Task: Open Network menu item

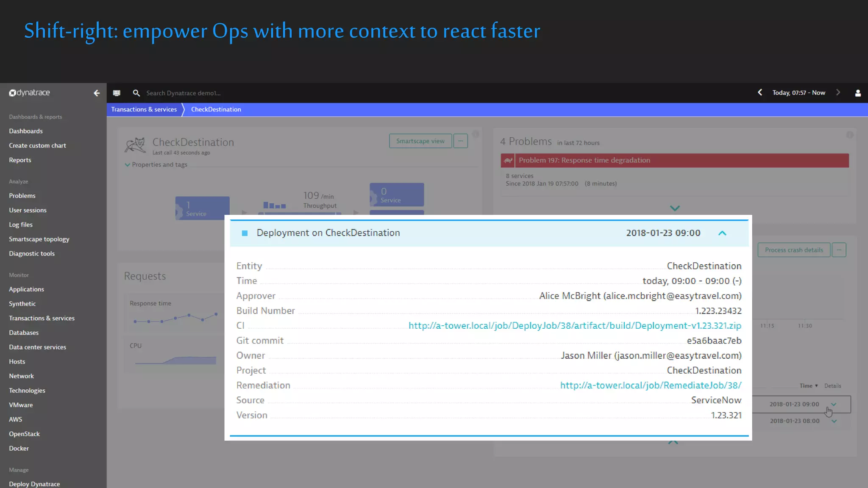Action: point(21,376)
